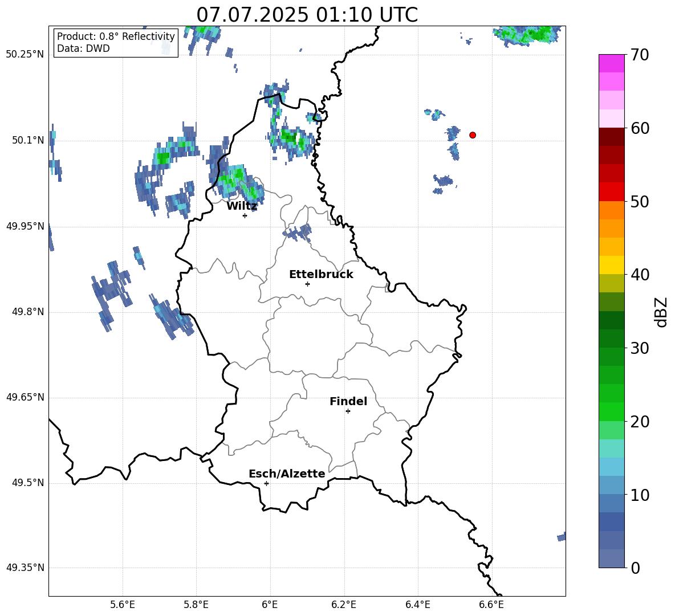Pick the yellow 40 dBZ colorbar swatch

[611, 265]
